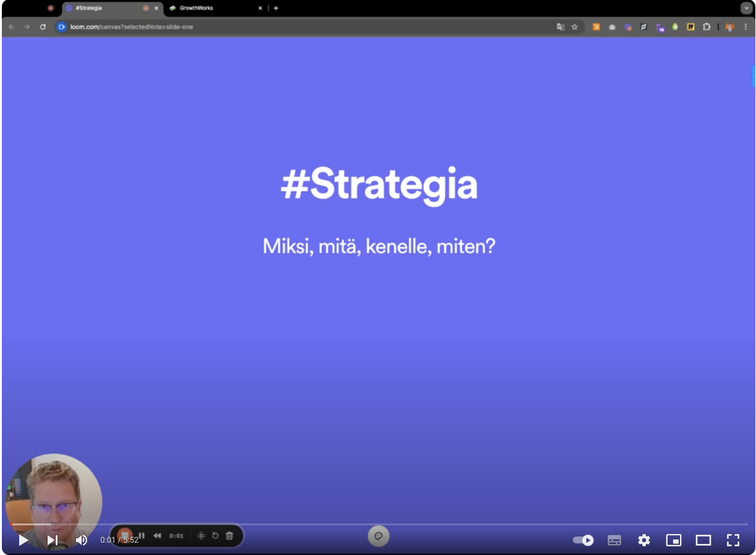The image size is (756, 555).
Task: Turn on subtitles/closed captions
Action: tap(614, 540)
